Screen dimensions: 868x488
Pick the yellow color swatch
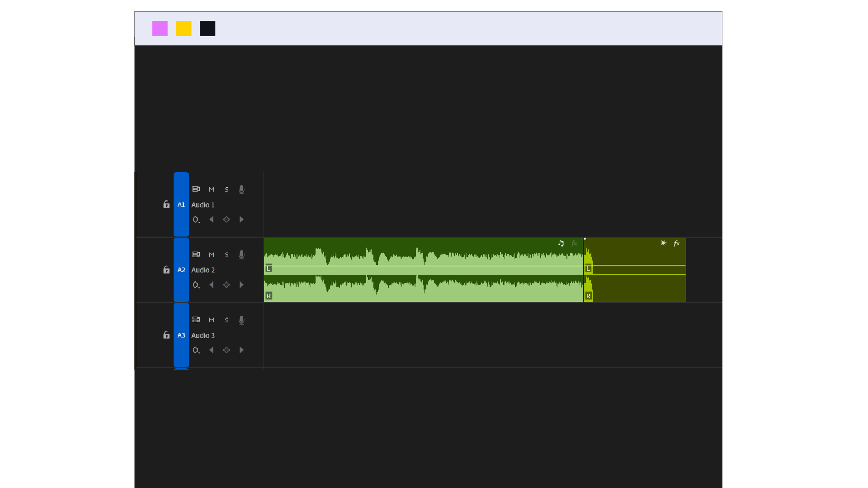184,28
